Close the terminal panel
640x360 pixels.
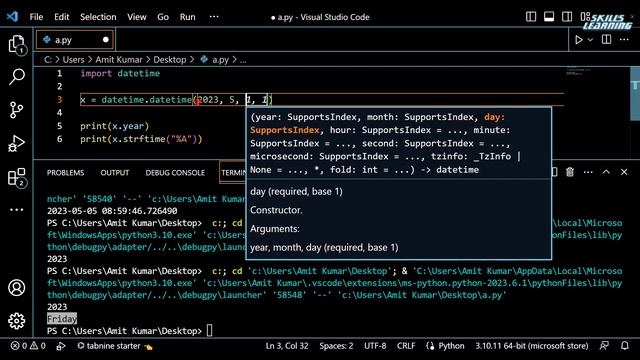[624, 172]
